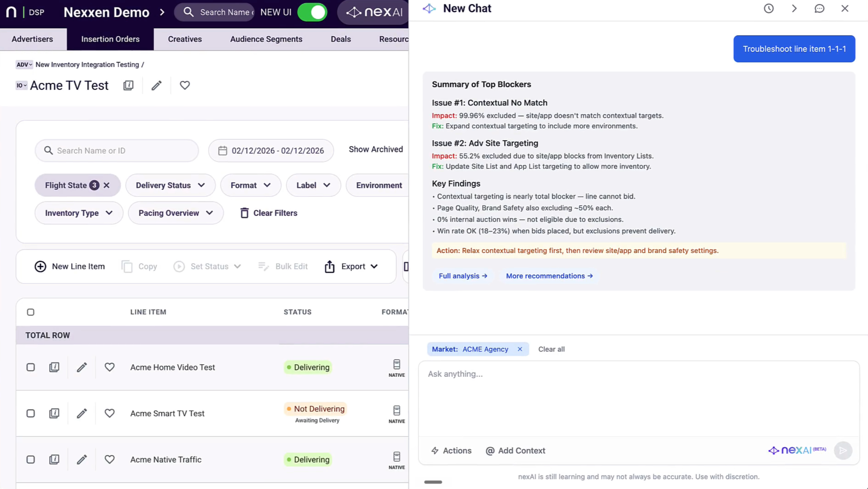Focus the line item Search Name or ID field
Screen dimensions: 868x489
tap(117, 151)
